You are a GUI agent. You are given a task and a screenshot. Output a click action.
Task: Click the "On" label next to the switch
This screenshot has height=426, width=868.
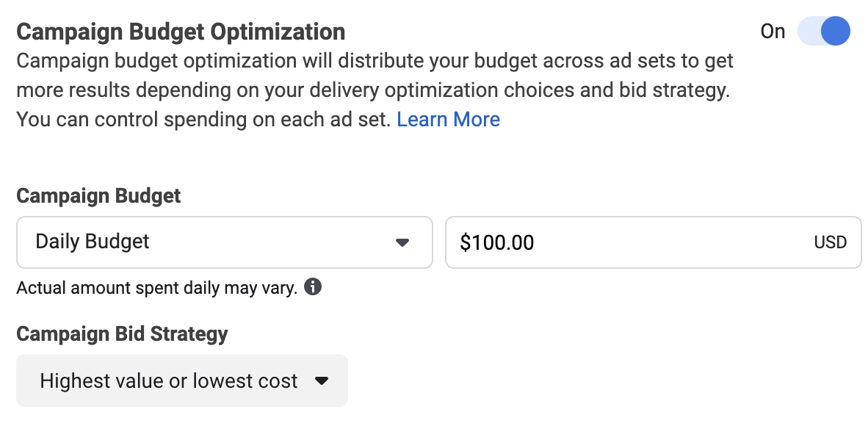point(773,32)
